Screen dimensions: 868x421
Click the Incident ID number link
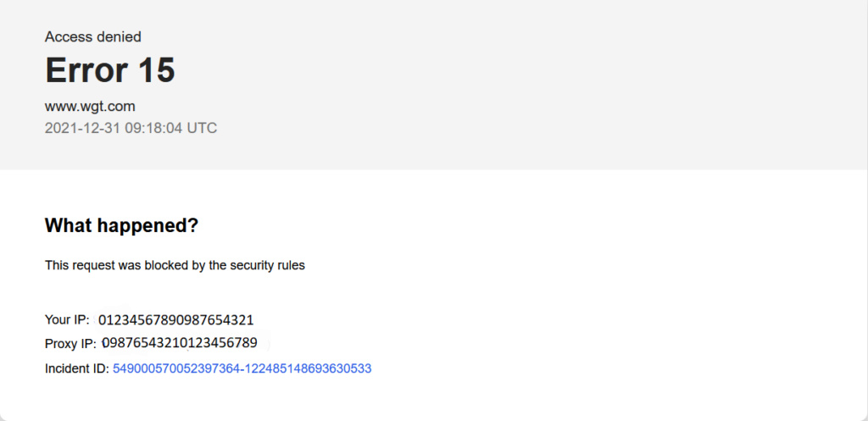coord(242,368)
